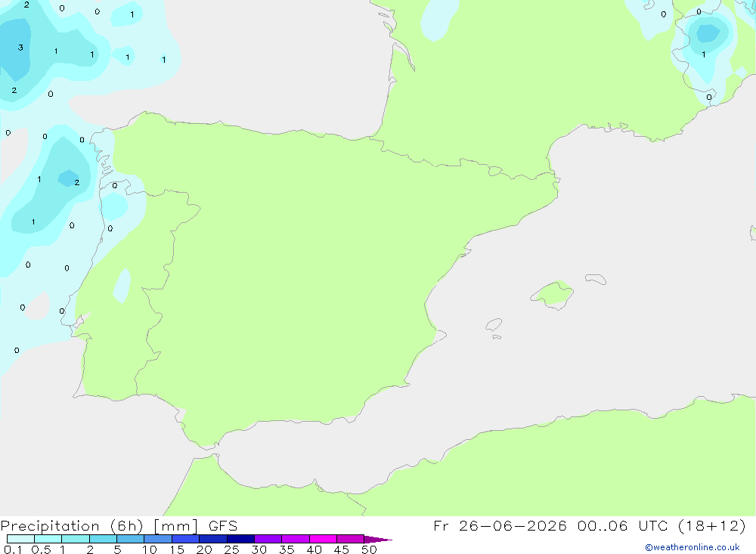Click the 30–35 mm purple legend swatch

coord(268,539)
